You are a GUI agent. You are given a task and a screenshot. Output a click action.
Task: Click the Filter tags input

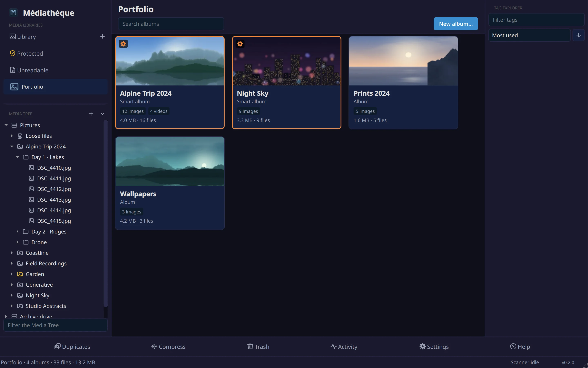537,20
